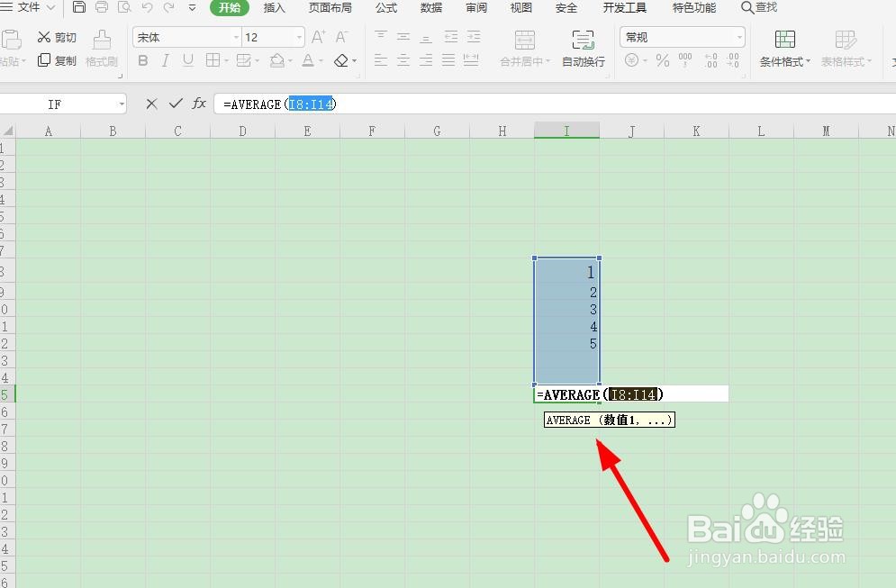Screen dimensions: 896x588
Task: Toggle Underline formatting
Action: coord(188,60)
